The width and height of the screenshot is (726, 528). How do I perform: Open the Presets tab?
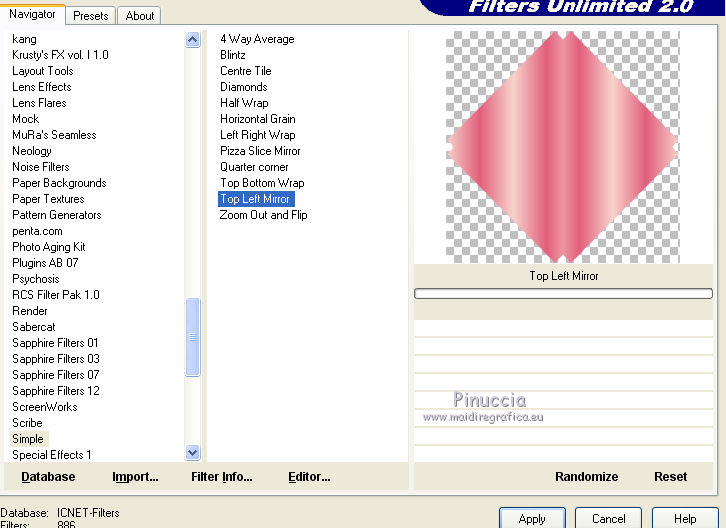pyautogui.click(x=91, y=16)
